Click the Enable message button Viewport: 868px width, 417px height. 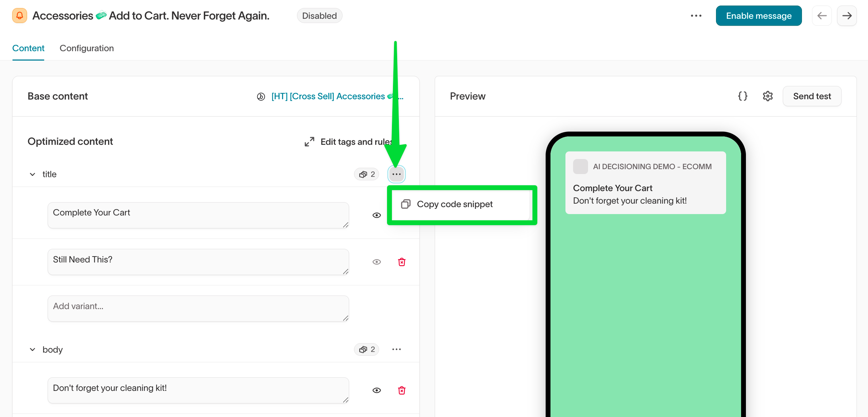point(758,16)
